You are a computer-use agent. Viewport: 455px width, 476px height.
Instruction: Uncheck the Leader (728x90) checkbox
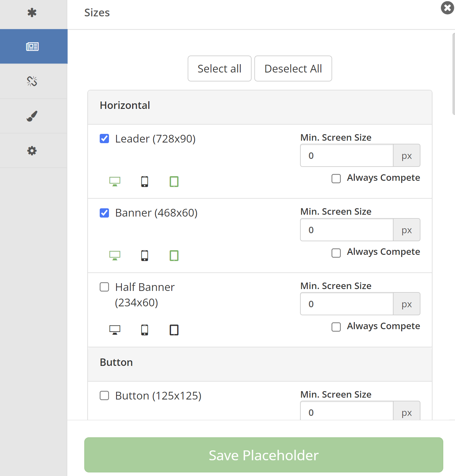104,139
